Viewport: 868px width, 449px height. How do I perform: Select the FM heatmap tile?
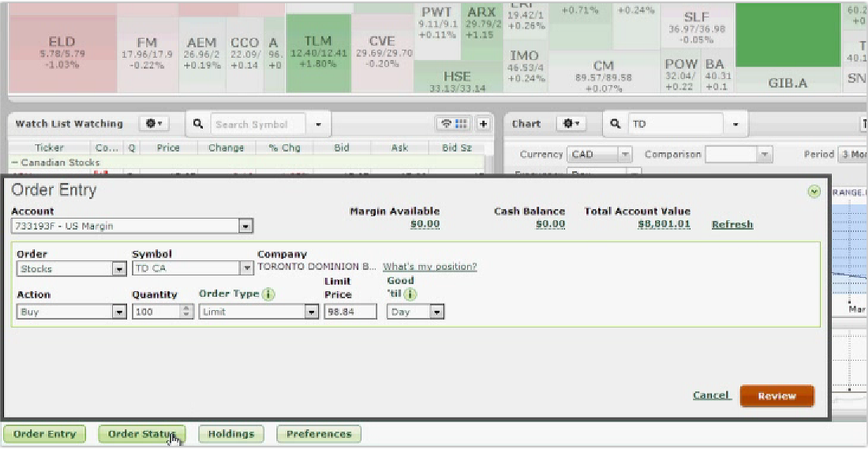click(148, 53)
